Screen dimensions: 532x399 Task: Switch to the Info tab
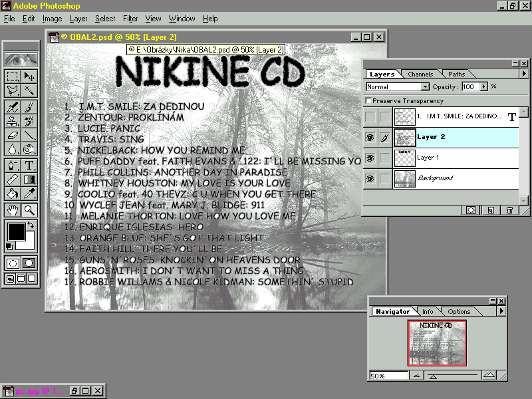pos(428,311)
